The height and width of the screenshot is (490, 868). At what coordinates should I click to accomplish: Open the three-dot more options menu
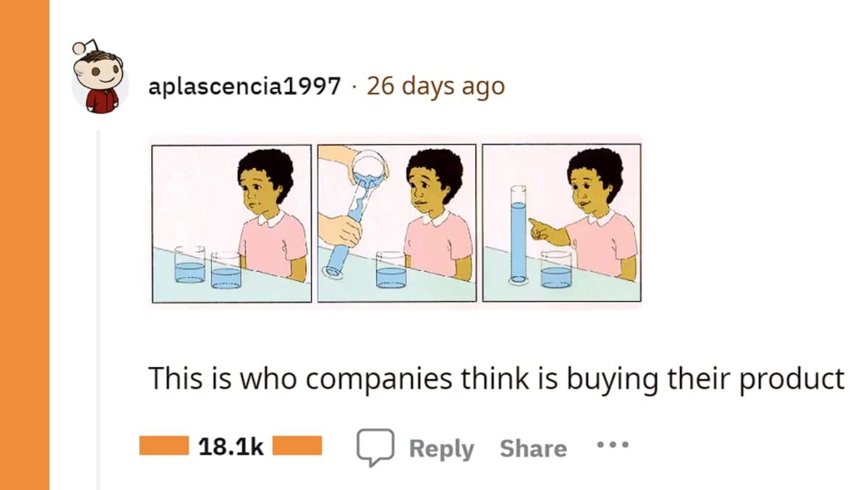click(x=613, y=445)
